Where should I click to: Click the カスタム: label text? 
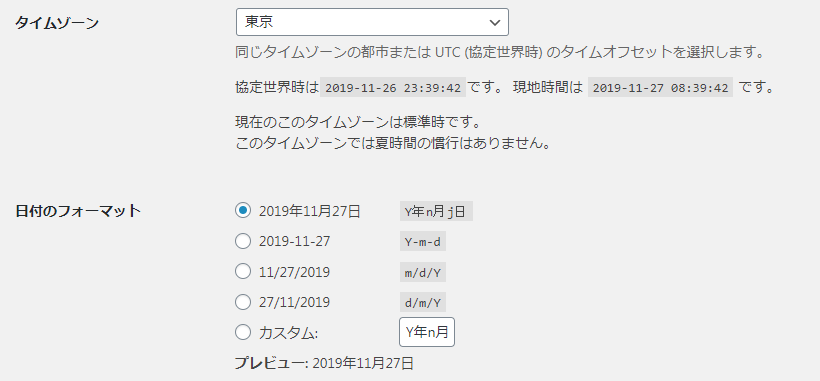click(288, 332)
